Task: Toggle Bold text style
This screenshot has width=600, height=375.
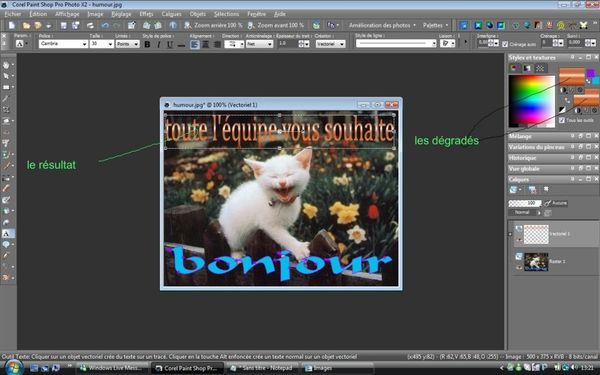Action: tap(147, 44)
